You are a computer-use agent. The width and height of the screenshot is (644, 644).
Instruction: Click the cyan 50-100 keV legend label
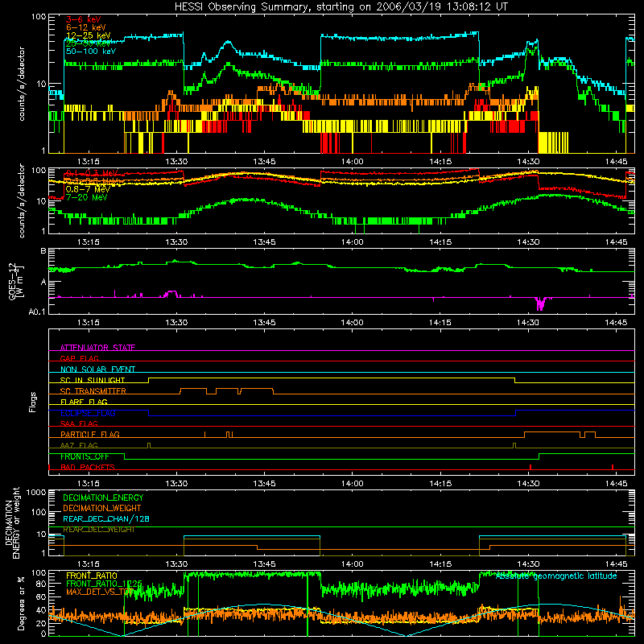[x=91, y=52]
